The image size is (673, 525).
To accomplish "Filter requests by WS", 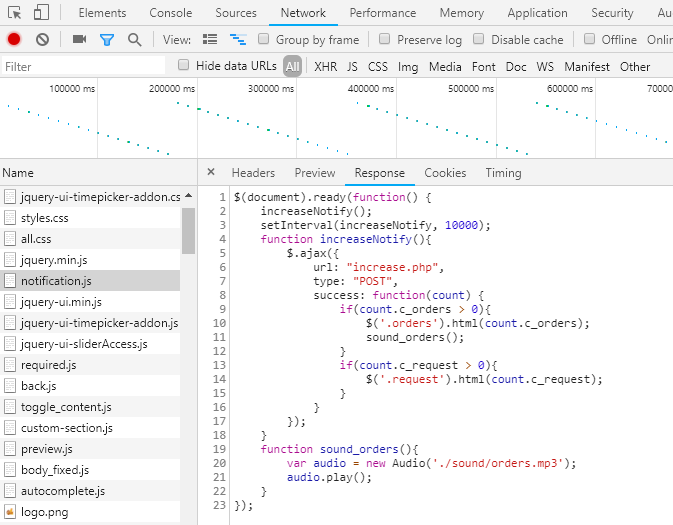I will pyautogui.click(x=545, y=67).
